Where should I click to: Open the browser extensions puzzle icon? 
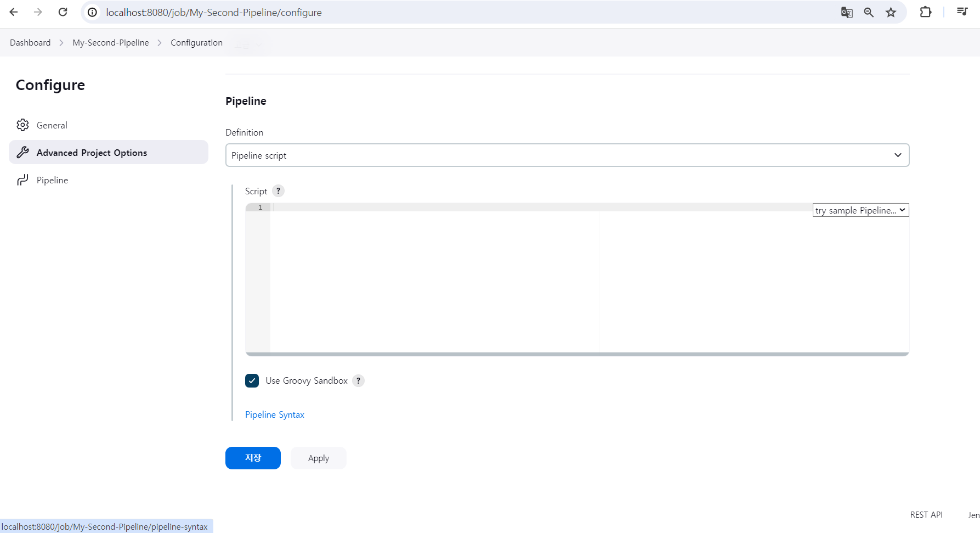(x=925, y=12)
